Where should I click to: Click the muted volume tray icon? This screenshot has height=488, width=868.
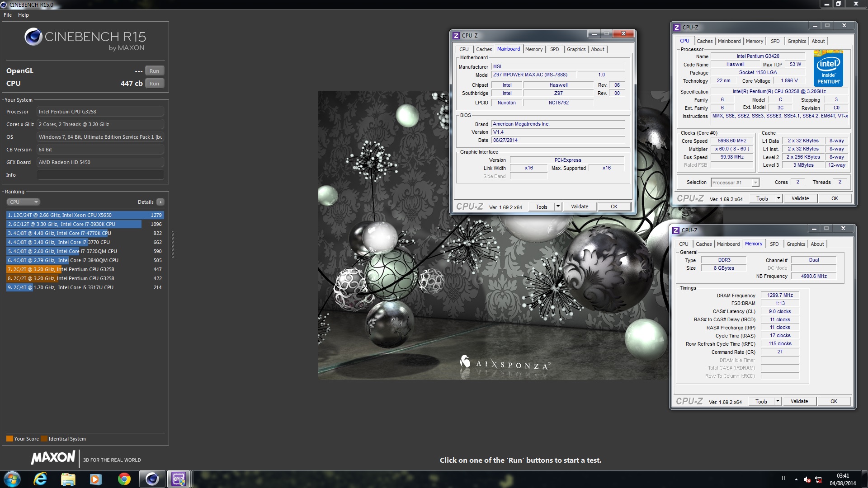(807, 479)
